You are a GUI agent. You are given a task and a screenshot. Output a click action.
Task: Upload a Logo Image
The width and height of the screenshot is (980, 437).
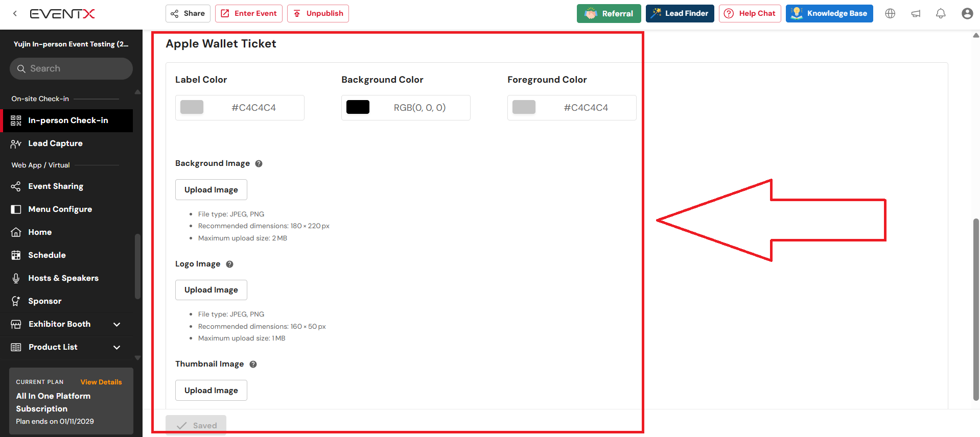coord(211,290)
